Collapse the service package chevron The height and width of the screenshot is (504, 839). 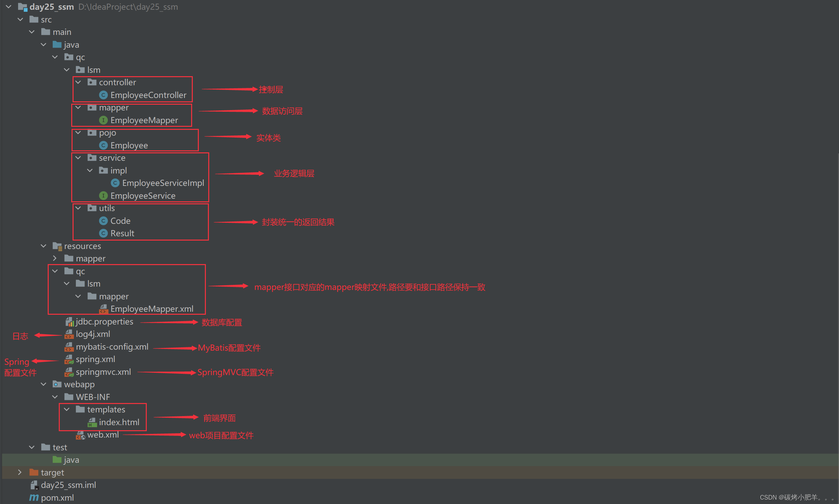(78, 158)
